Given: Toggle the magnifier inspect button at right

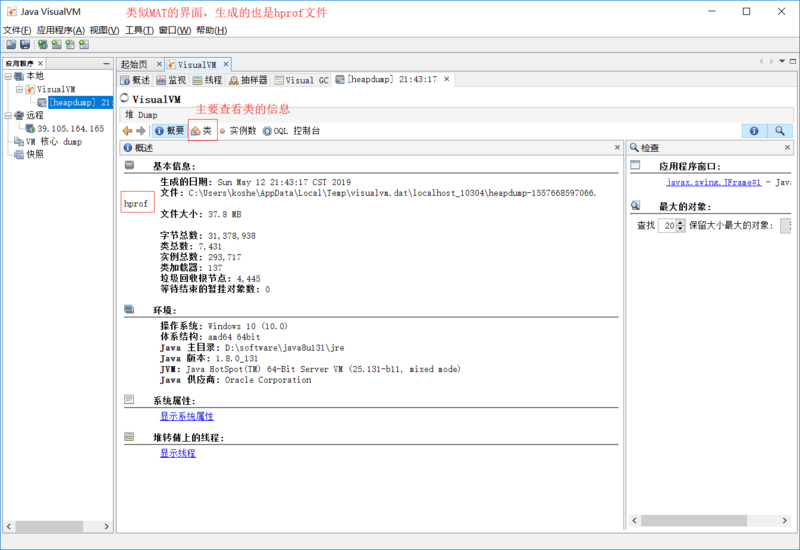Looking at the screenshot, I should pyautogui.click(x=780, y=131).
